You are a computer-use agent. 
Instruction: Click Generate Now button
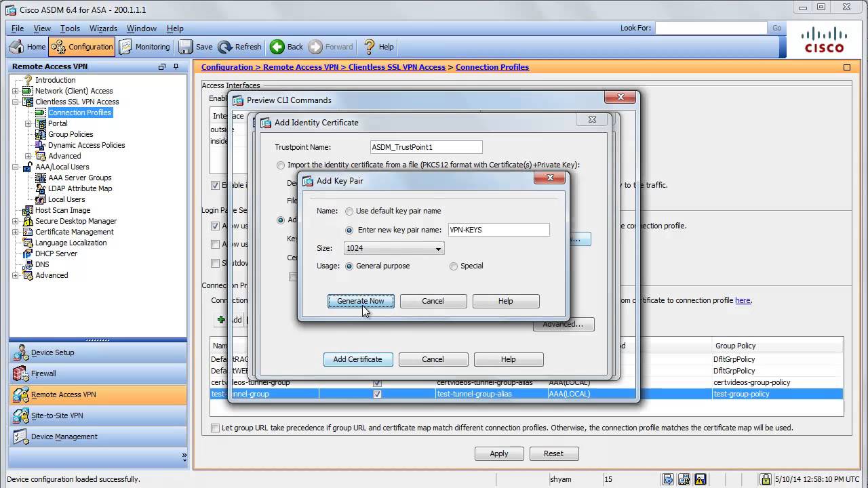coord(361,301)
